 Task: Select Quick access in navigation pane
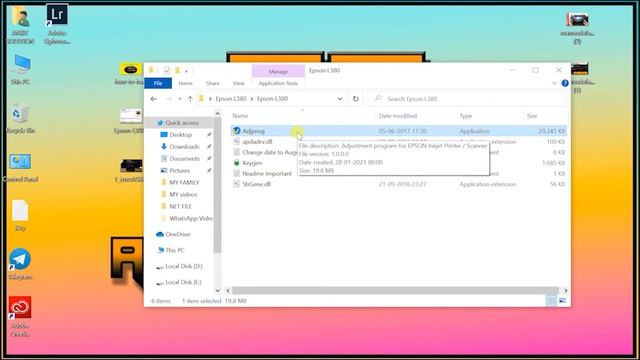(182, 123)
